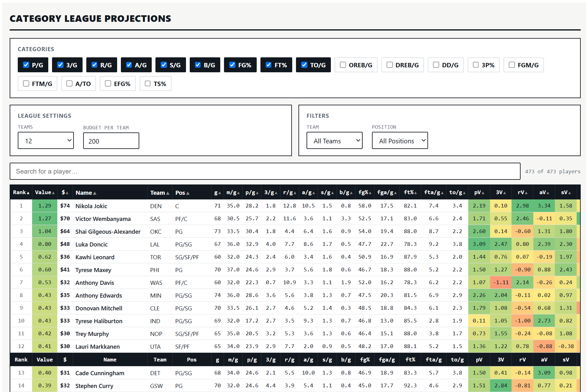Image resolution: width=586 pixels, height=392 pixels.
Task: Check the FGM/G category checkbox
Action: [512, 65]
